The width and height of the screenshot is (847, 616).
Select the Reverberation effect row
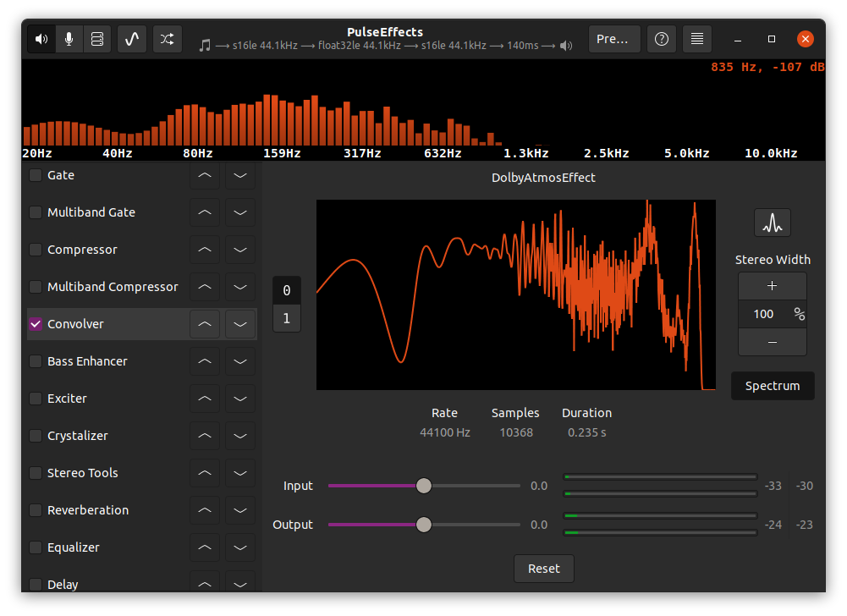tap(141, 510)
